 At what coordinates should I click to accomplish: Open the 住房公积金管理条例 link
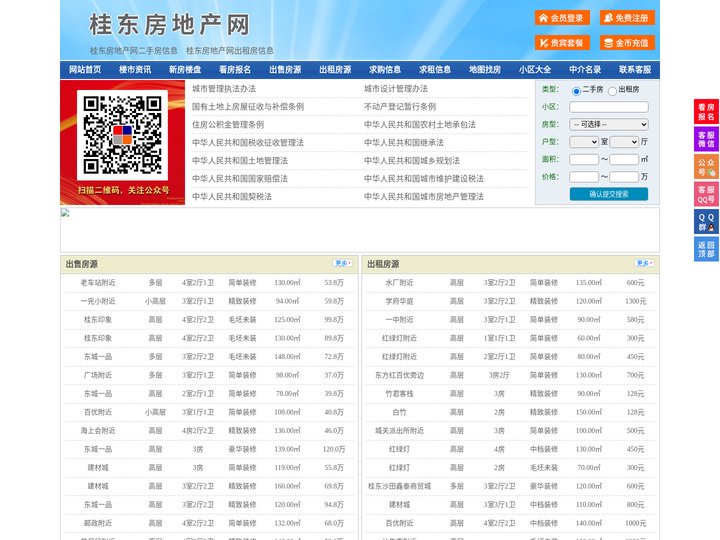coord(228,124)
